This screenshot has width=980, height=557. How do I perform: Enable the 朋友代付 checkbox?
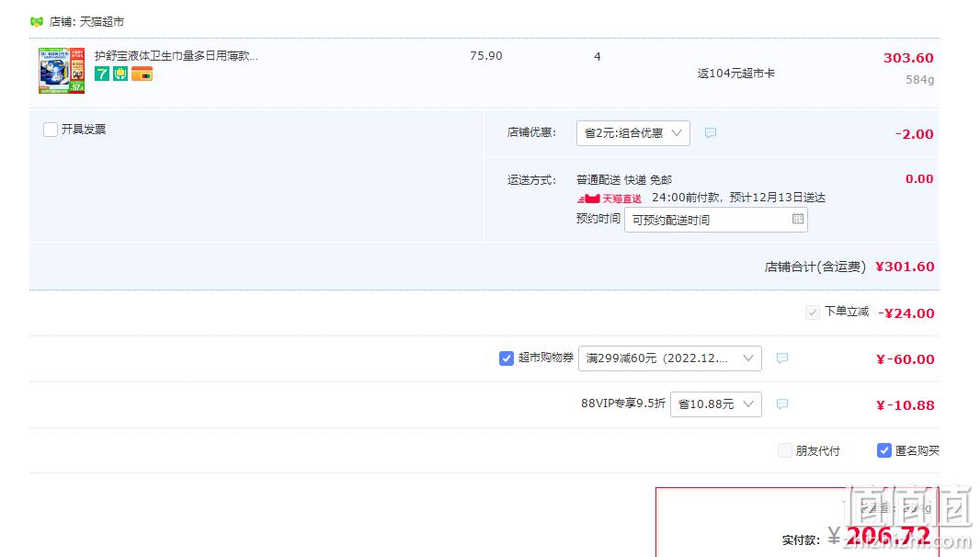pyautogui.click(x=784, y=450)
